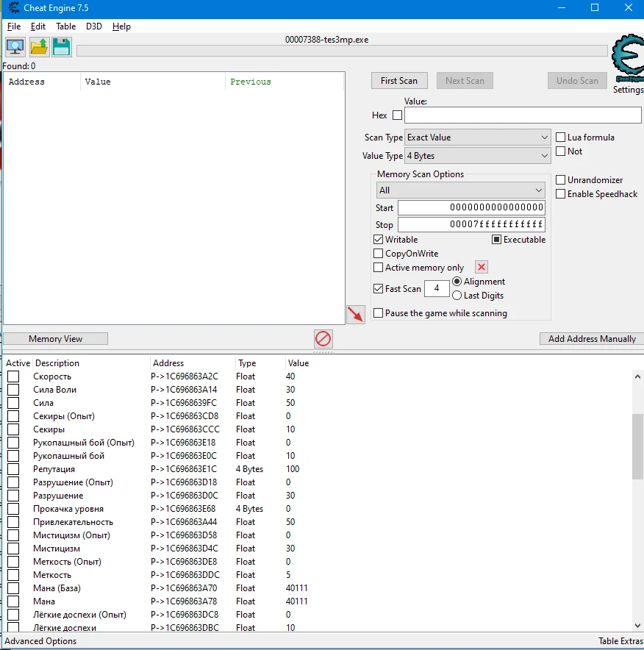Click the Type column header in address list

[x=247, y=363]
